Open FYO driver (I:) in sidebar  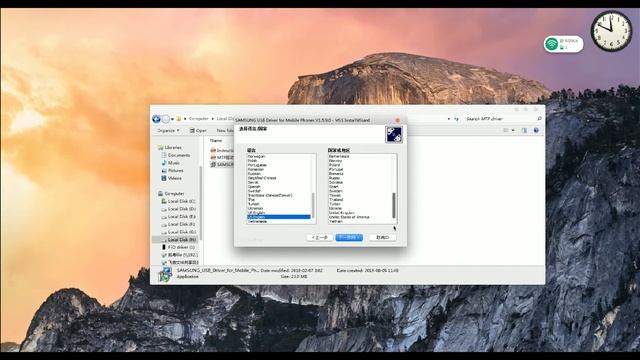tap(178, 247)
